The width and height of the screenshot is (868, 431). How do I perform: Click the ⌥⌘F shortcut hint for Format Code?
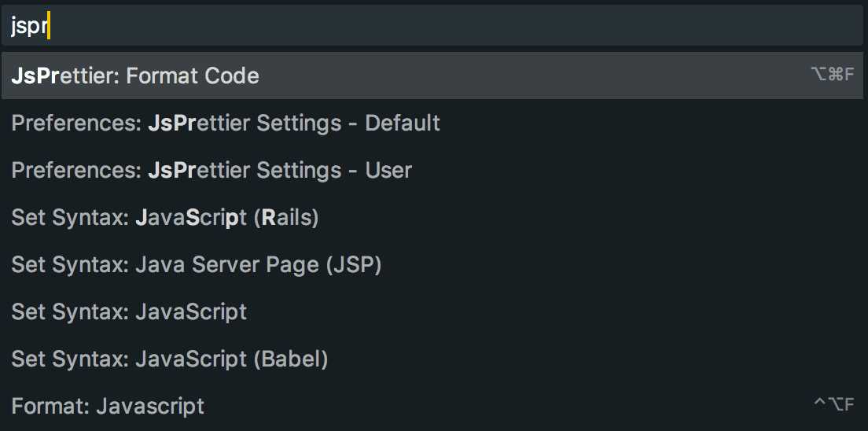[832, 76]
